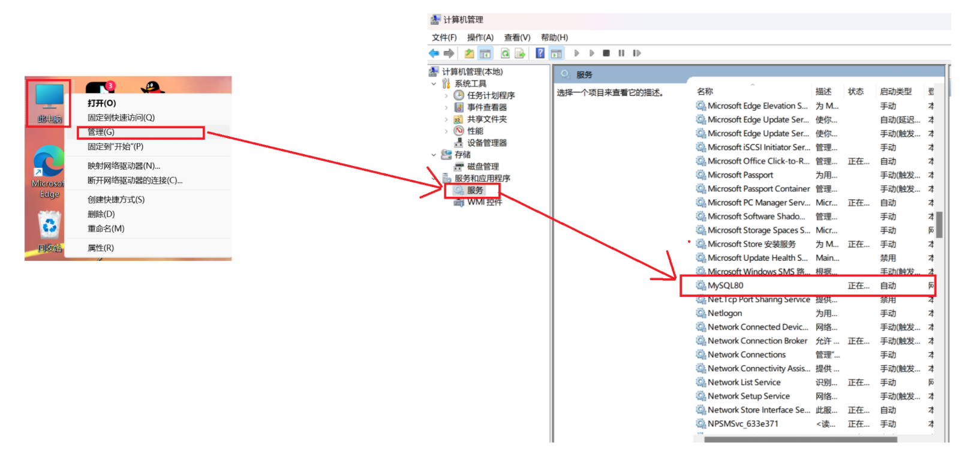Click the Export list toolbar icon
This screenshot has width=980, height=466.
coord(520,53)
